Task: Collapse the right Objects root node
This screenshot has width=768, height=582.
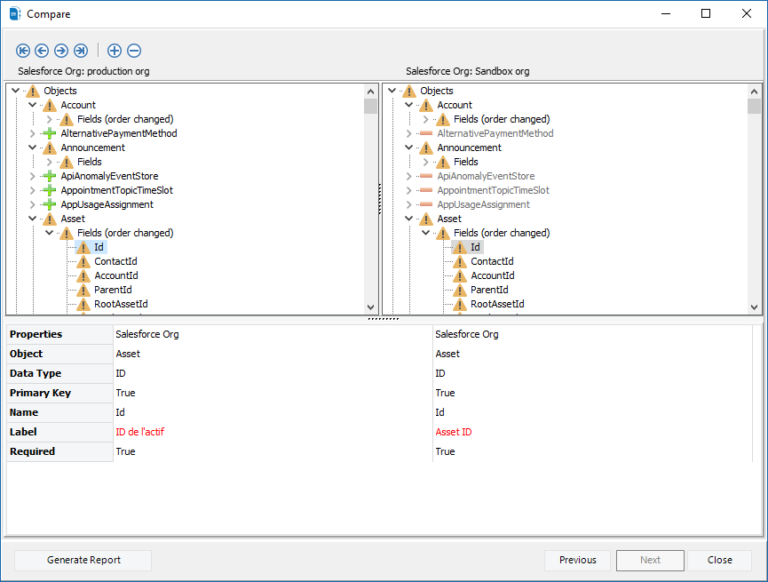Action: 392,91
